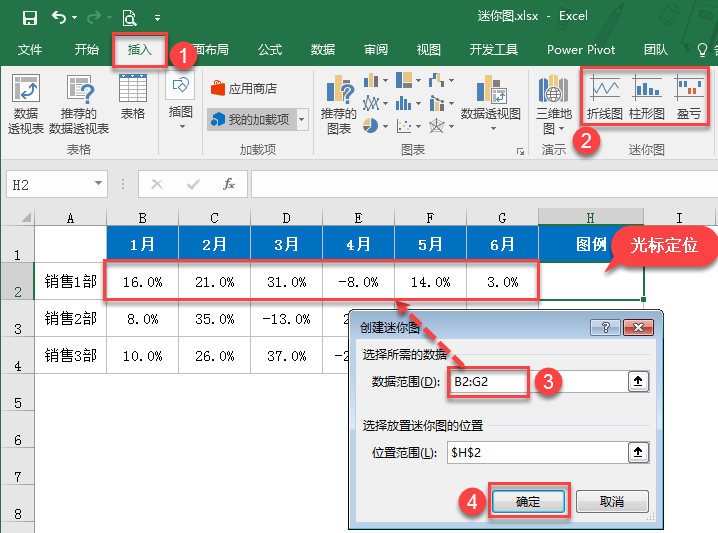
Task: Open the 图表 group dialog launcher
Action: click(x=520, y=151)
